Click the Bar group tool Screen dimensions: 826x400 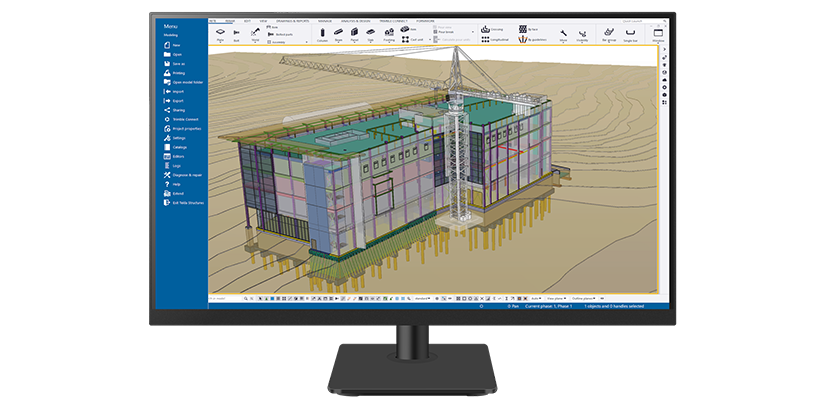coord(609,34)
